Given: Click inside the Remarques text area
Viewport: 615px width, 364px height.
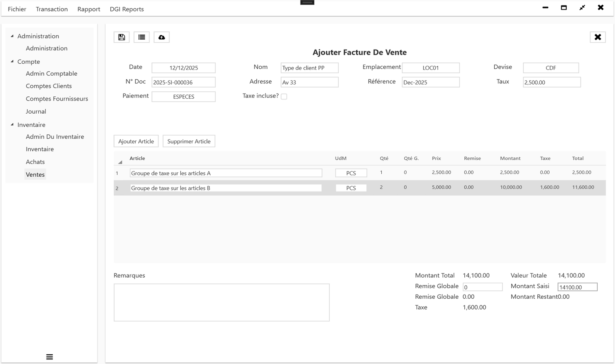Looking at the screenshot, I should (221, 302).
